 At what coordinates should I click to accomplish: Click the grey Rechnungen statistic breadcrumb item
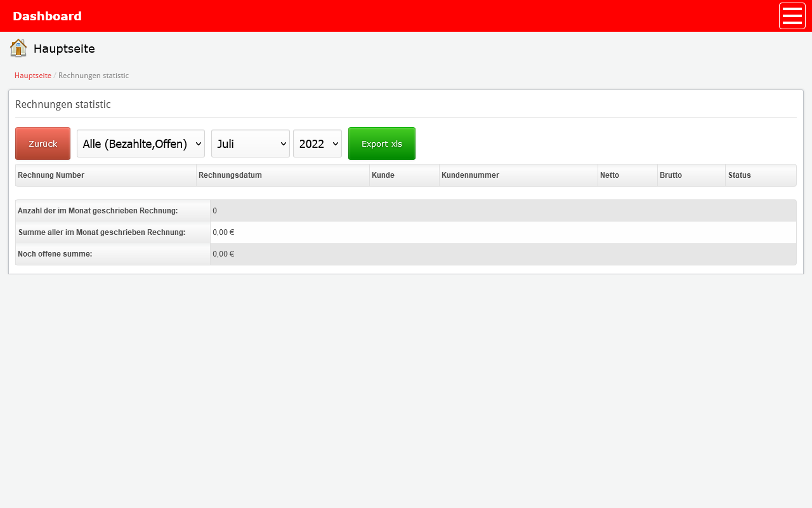93,76
